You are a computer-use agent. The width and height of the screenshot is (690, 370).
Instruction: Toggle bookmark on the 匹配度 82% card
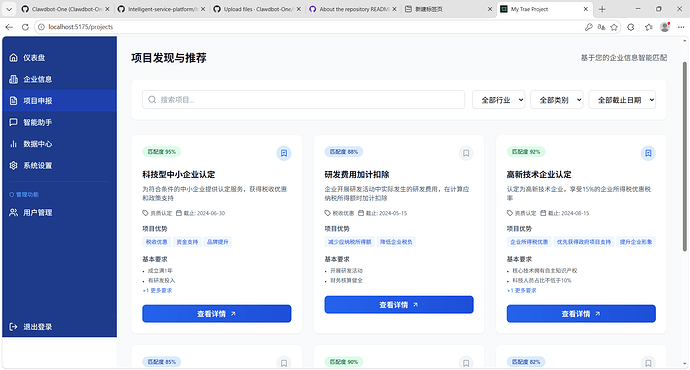coord(648,363)
